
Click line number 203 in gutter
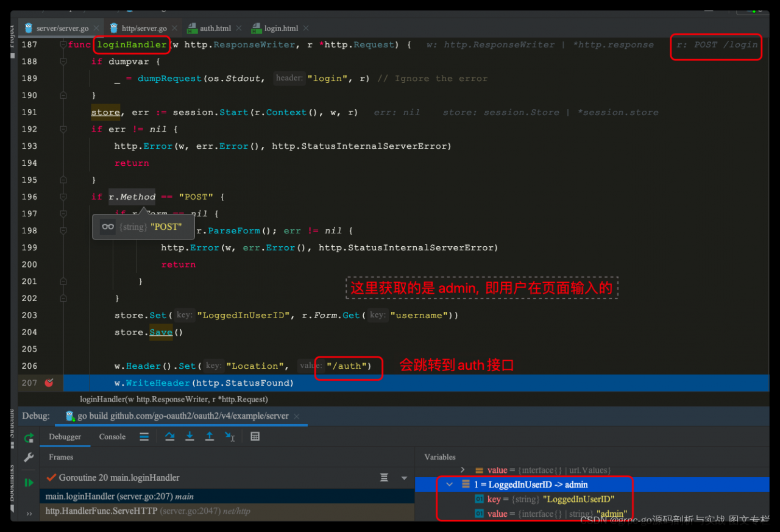coord(29,315)
